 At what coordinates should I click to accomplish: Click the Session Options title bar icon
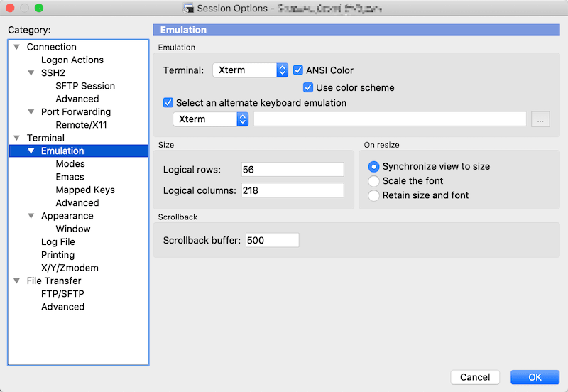coord(189,9)
